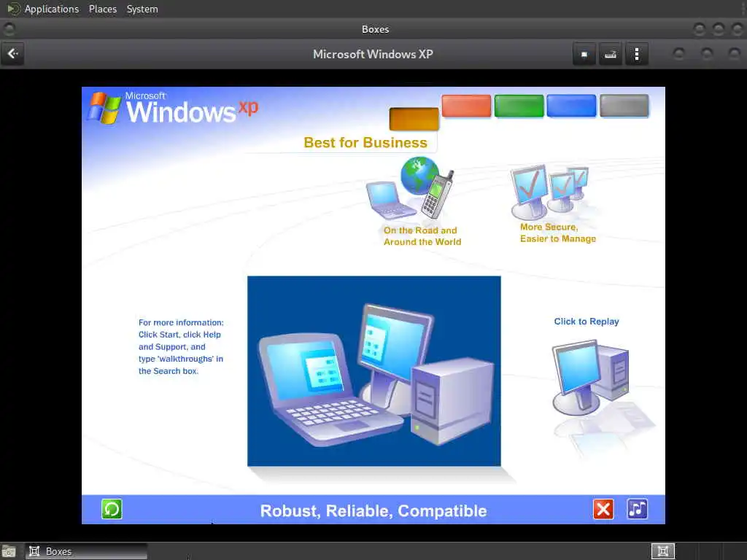Click the Boxes taskbar entry
The width and height of the screenshot is (747, 560).
(x=86, y=551)
